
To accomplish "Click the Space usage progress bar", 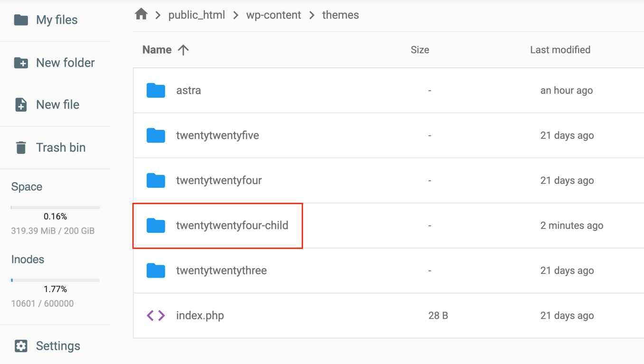I will click(x=55, y=207).
